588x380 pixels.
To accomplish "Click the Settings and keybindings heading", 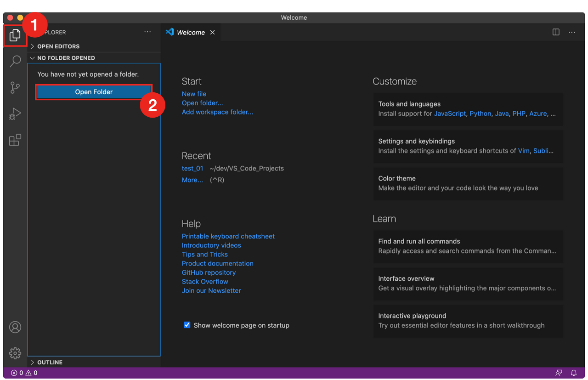I will coord(417,141).
